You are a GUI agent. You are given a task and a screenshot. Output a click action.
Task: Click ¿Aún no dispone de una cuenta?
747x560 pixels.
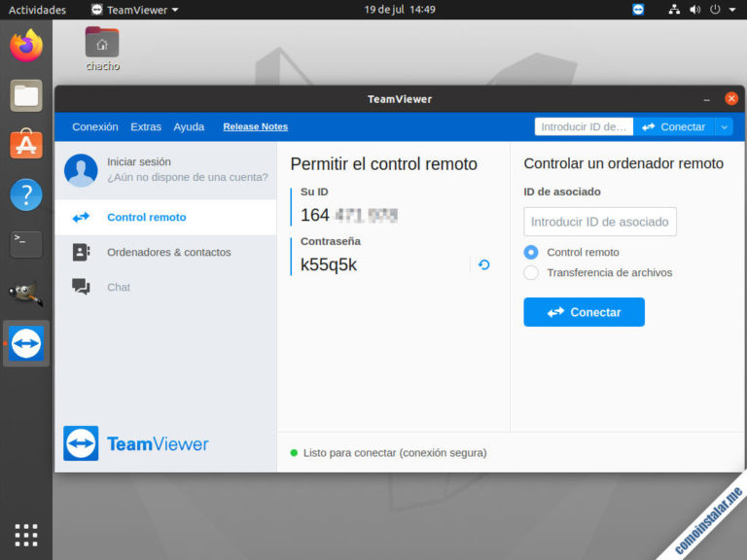[x=188, y=177]
